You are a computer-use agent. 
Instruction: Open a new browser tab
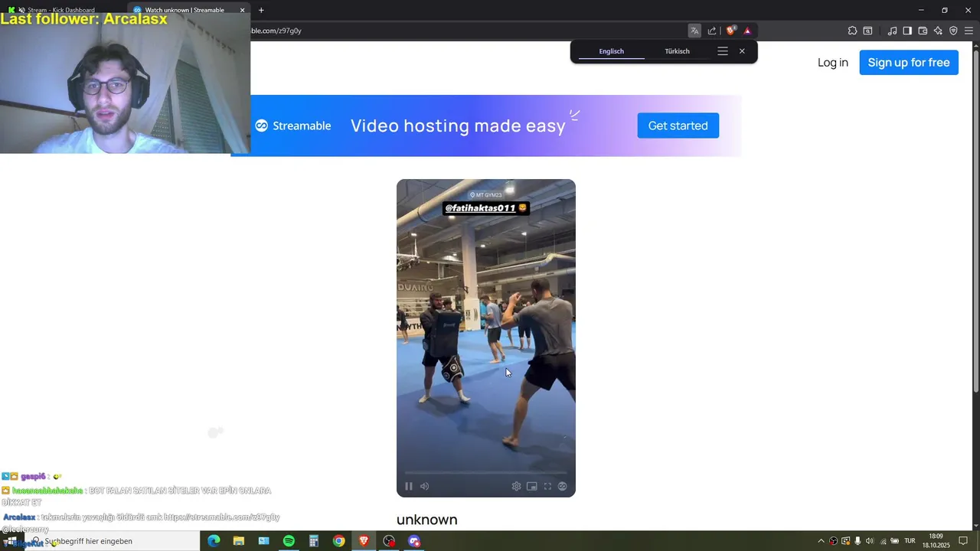point(261,10)
